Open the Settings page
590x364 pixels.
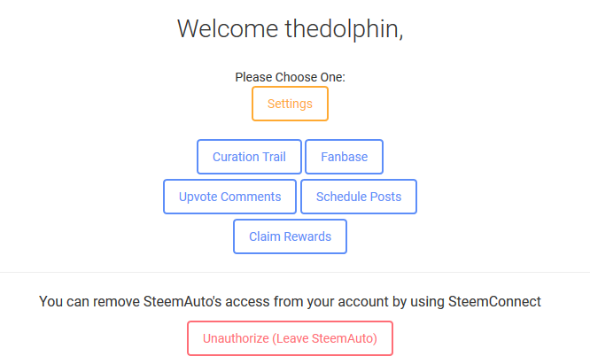pyautogui.click(x=290, y=104)
